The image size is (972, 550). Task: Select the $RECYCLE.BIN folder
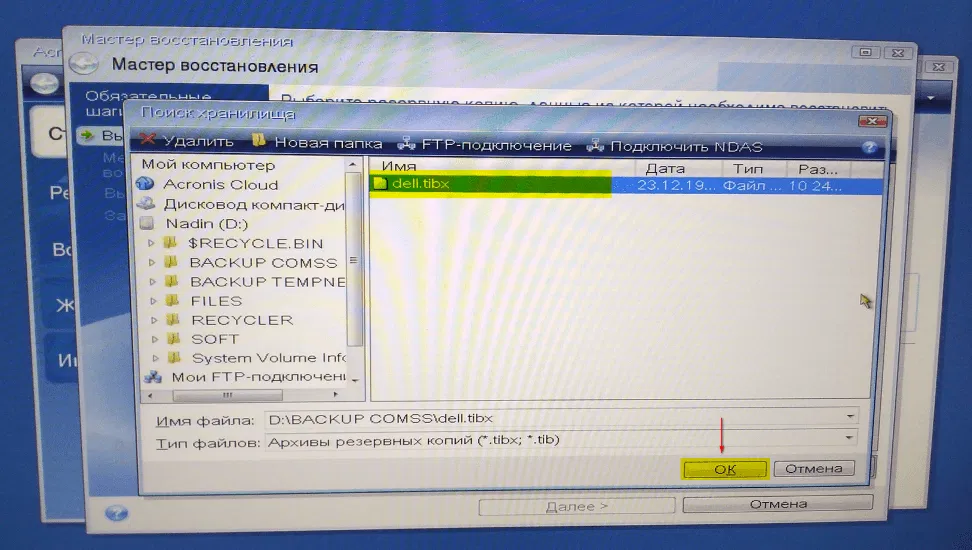(255, 243)
